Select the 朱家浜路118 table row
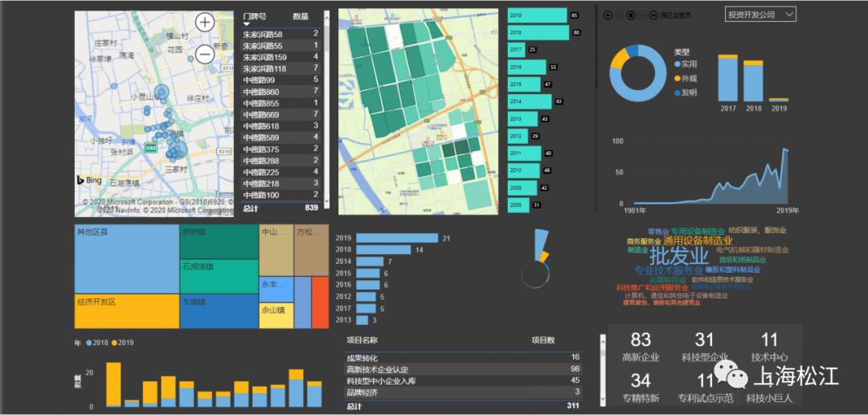This screenshot has width=868, height=415. (x=280, y=68)
